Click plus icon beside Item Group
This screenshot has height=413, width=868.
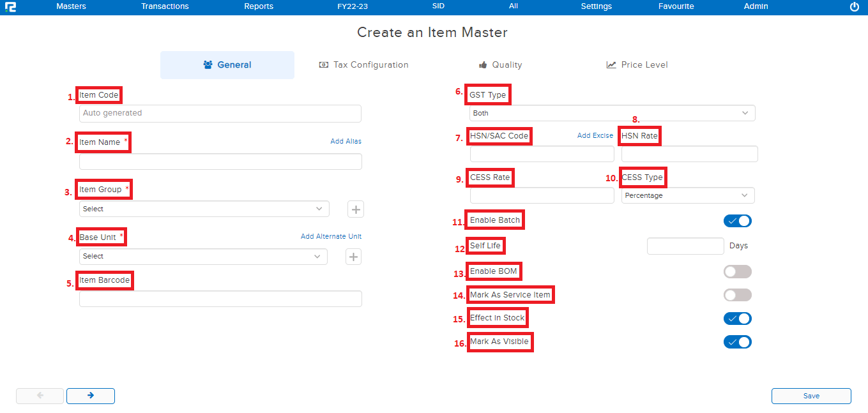pyautogui.click(x=356, y=209)
